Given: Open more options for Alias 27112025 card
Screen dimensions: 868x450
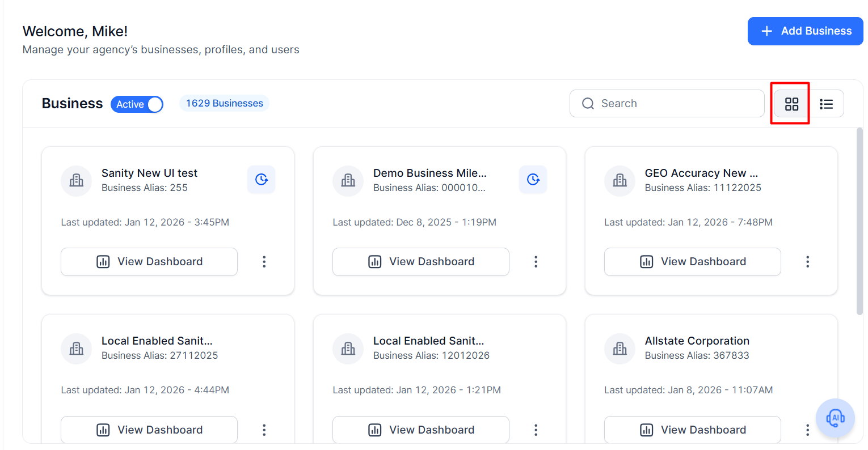Looking at the screenshot, I should (264, 430).
